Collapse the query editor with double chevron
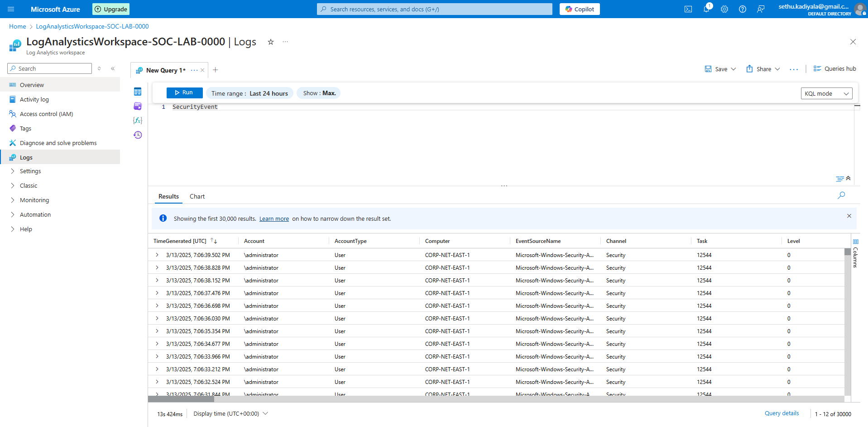 [x=848, y=178]
